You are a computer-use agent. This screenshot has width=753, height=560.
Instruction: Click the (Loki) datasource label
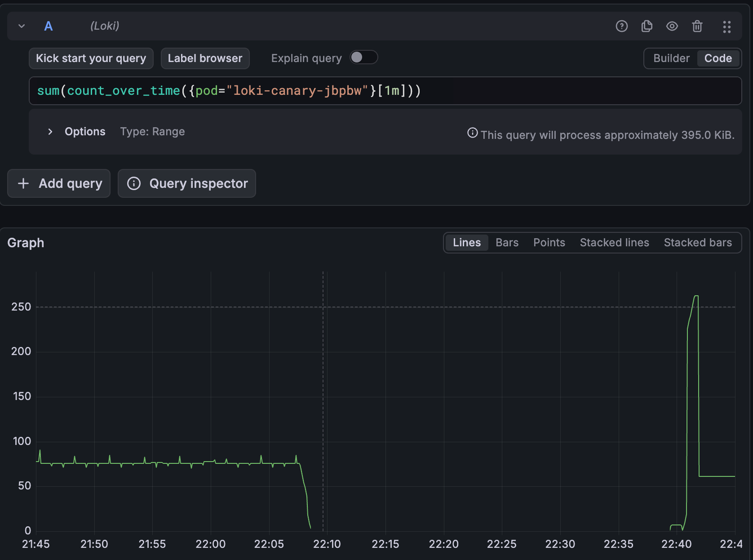point(105,26)
